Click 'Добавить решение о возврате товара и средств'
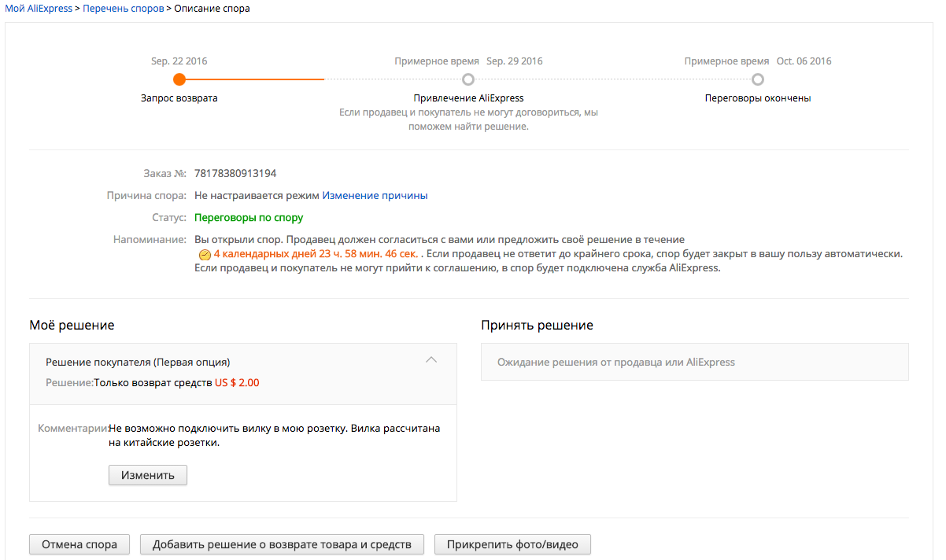 (282, 544)
